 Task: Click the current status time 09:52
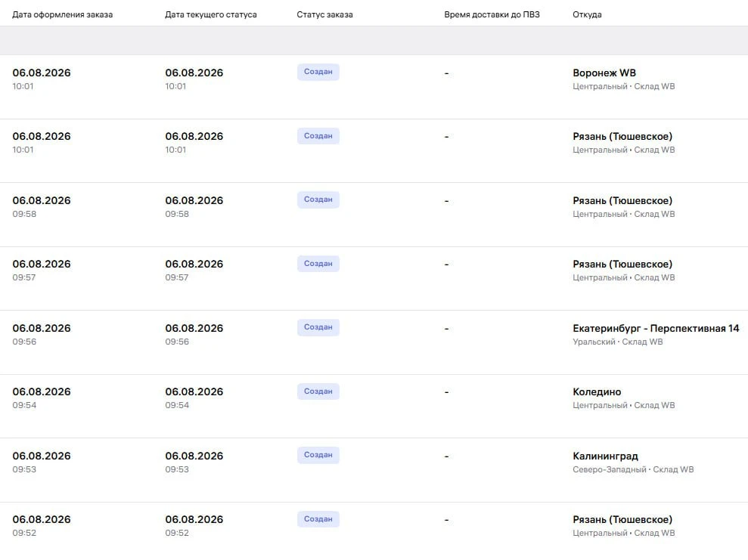click(x=177, y=533)
